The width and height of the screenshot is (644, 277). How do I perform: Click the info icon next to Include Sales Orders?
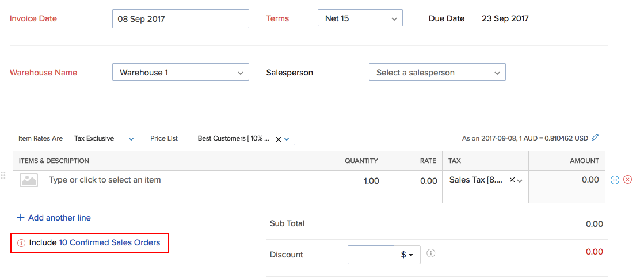pos(21,243)
